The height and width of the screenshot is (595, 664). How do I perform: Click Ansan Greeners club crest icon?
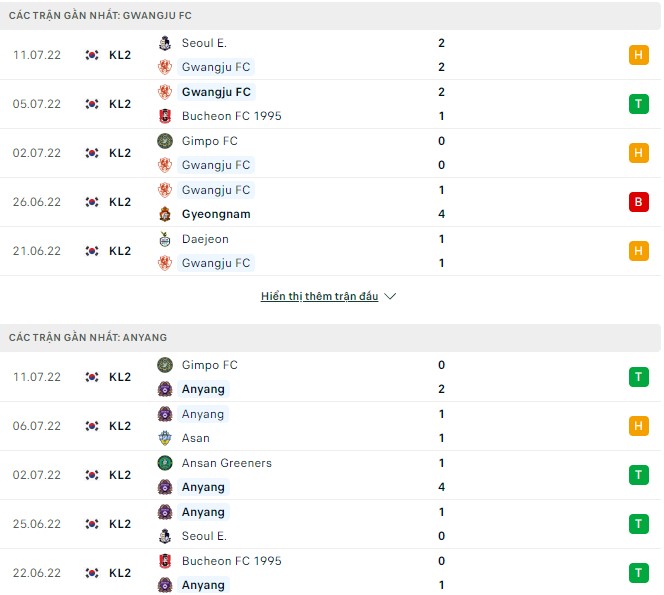[165, 463]
